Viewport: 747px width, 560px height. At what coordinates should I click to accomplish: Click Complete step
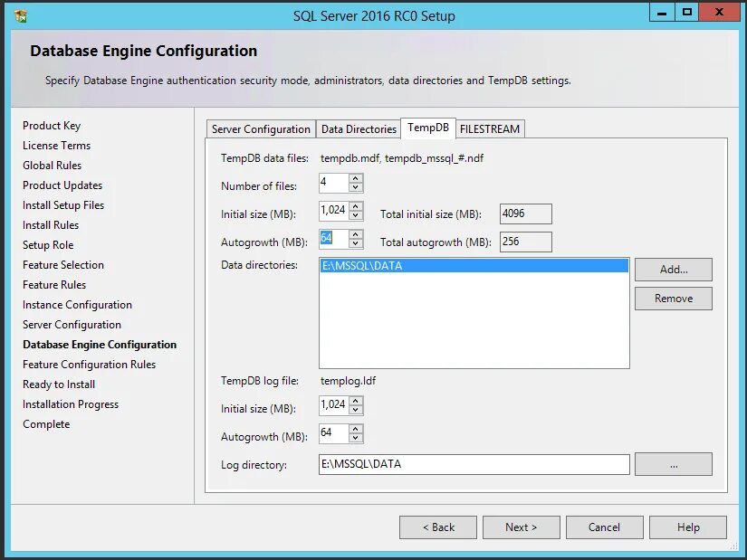tap(46, 424)
